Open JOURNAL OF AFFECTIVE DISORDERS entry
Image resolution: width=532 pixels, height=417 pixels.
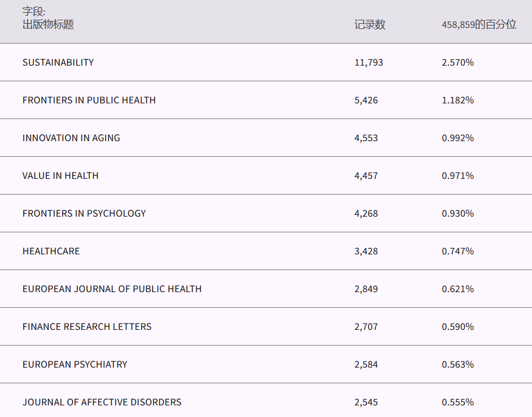[x=102, y=402]
